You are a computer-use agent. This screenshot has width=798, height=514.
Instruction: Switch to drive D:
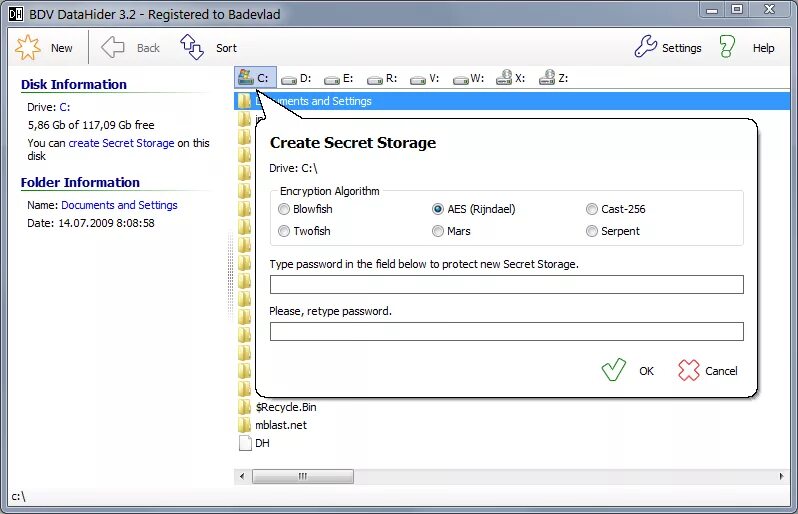(296, 78)
